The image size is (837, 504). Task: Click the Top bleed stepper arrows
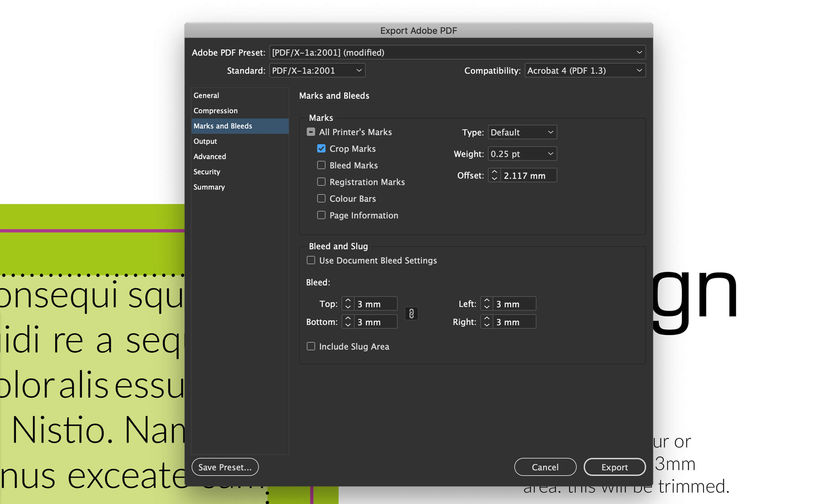[x=348, y=303]
